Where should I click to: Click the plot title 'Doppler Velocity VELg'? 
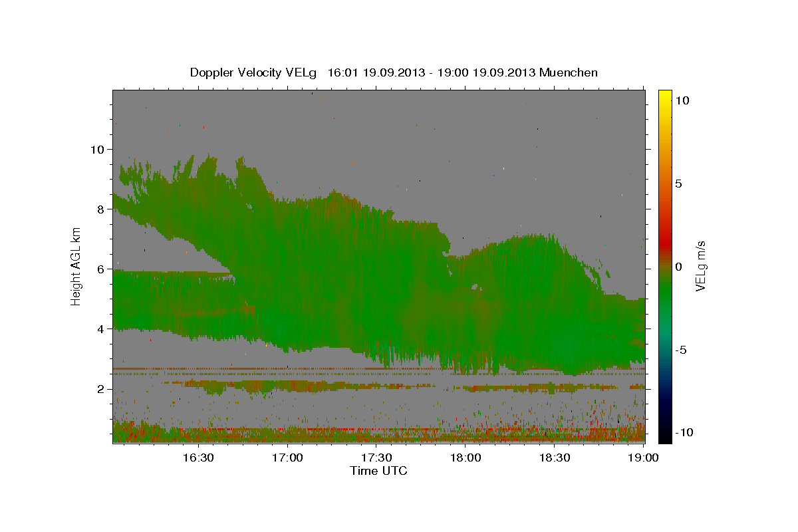[x=254, y=72]
